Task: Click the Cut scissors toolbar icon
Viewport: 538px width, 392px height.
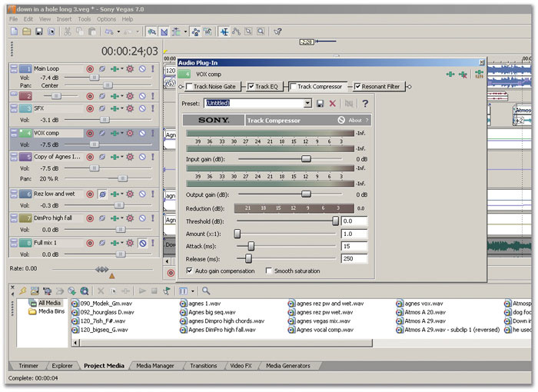Action: pyautogui.click(x=68, y=32)
